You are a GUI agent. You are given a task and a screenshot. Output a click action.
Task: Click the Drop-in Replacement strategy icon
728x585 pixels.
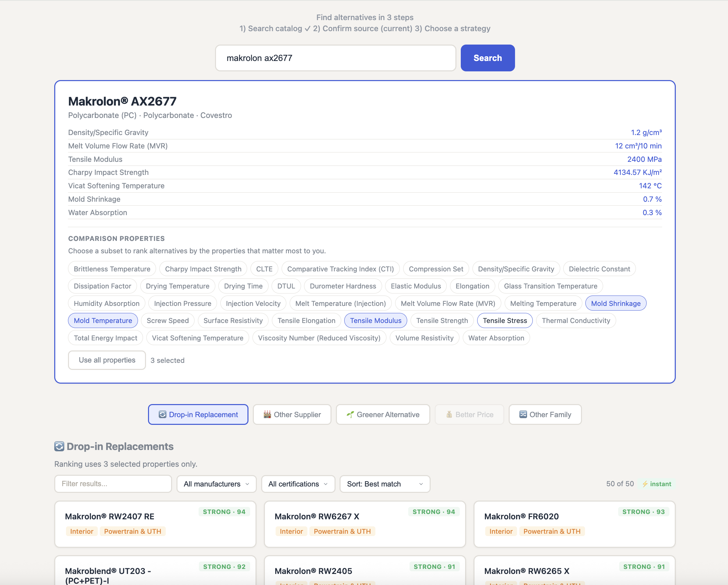(162, 414)
